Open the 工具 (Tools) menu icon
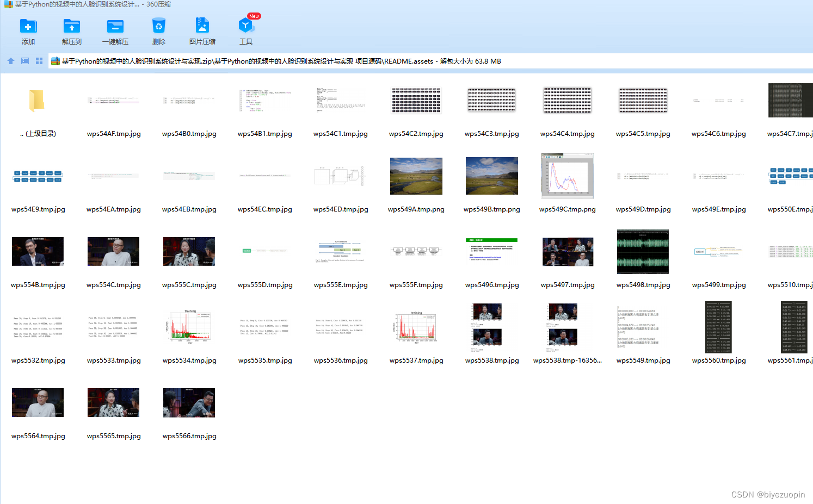 (245, 25)
